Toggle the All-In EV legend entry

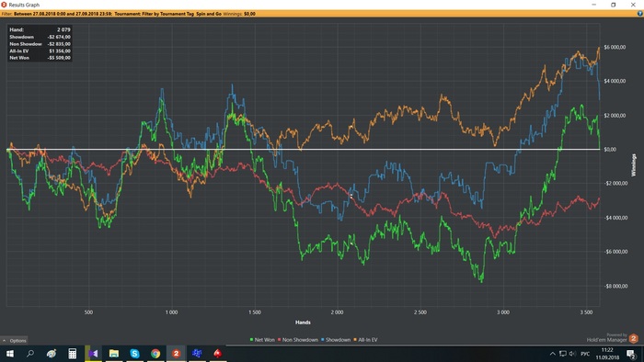pos(365,339)
